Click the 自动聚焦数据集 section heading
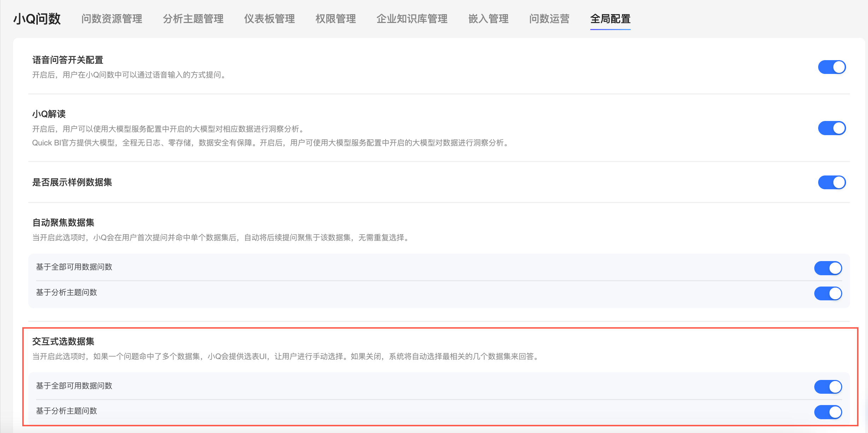 pyautogui.click(x=63, y=223)
